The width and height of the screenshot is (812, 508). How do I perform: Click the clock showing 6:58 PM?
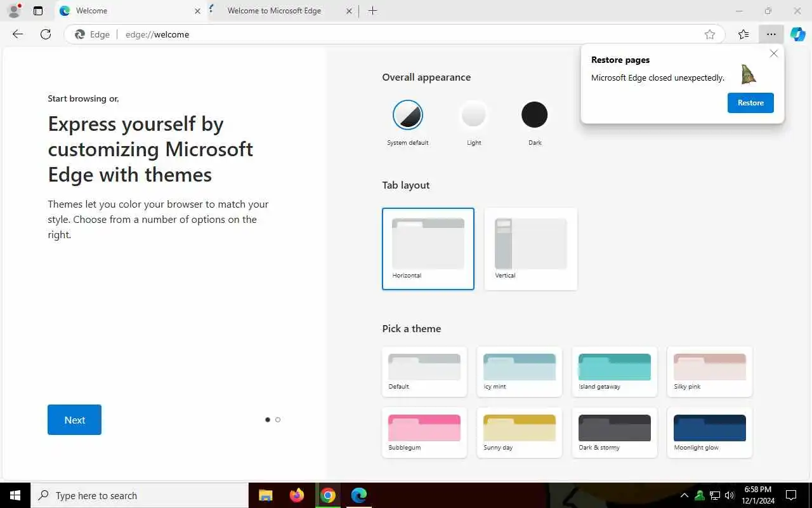[757, 495]
